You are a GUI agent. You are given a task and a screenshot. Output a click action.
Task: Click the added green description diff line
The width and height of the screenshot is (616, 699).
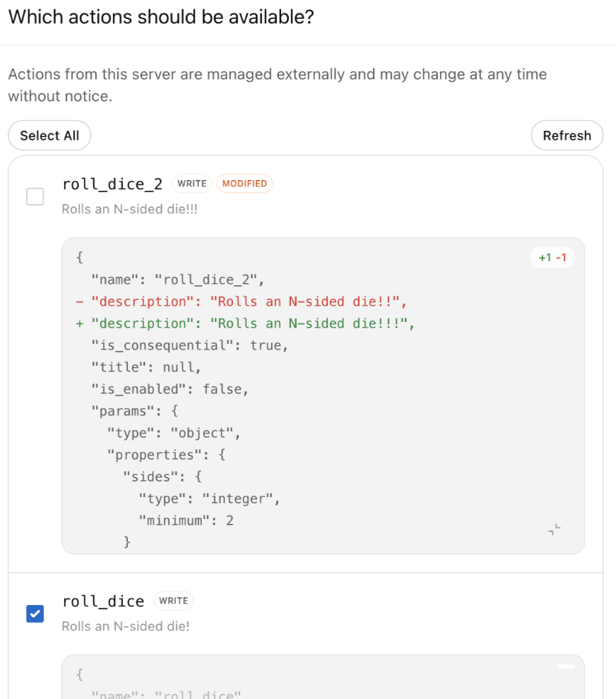click(245, 323)
